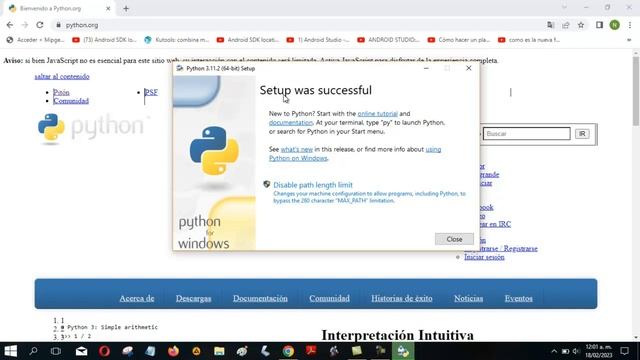Open Chrome side panel icon
The width and height of the screenshot is (640, 360).
click(599, 25)
